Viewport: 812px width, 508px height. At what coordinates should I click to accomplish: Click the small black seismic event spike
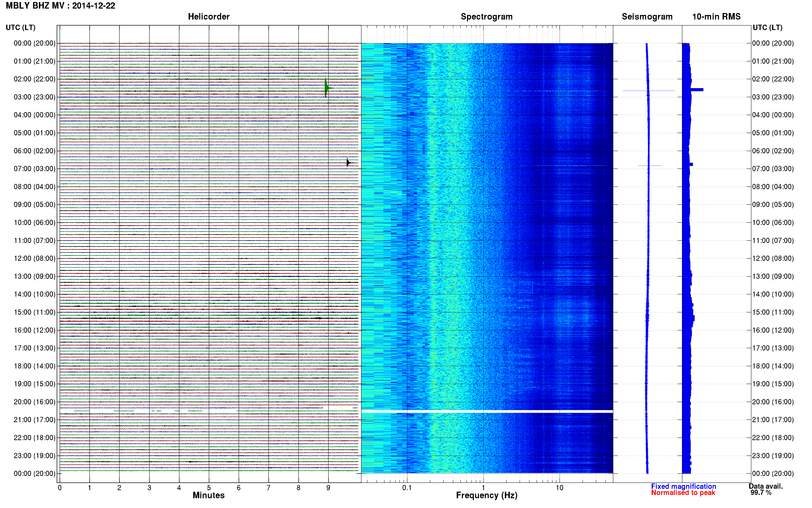348,163
